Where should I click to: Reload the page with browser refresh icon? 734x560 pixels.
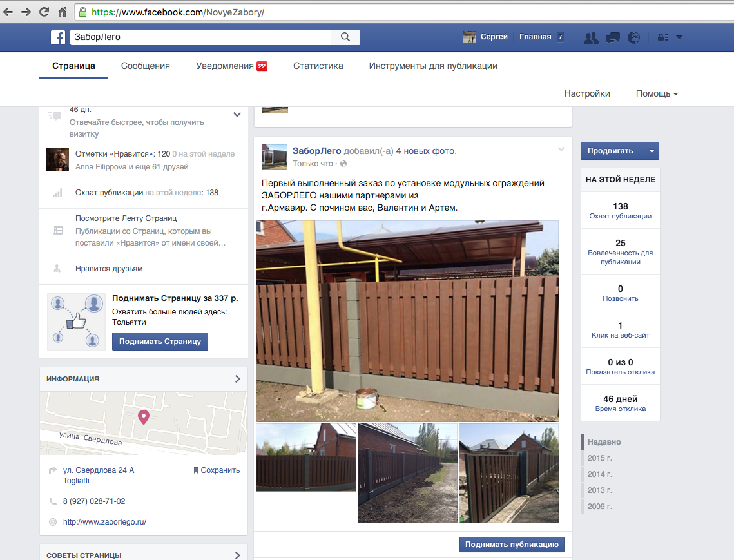[x=44, y=12]
